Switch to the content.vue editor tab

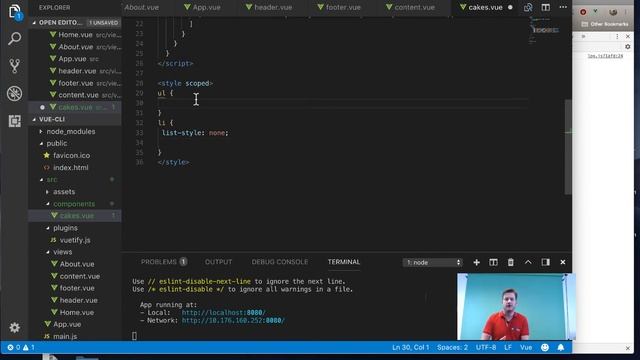[414, 7]
